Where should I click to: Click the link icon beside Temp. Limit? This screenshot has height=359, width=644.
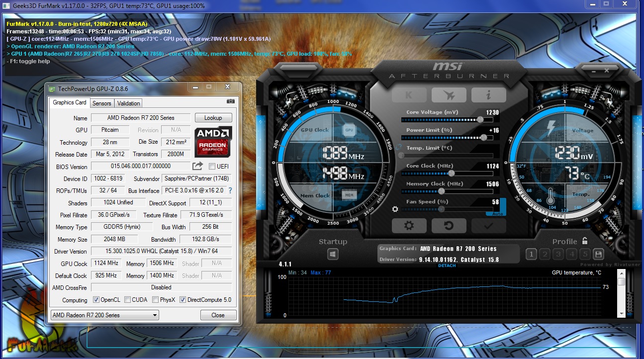pyautogui.click(x=398, y=148)
